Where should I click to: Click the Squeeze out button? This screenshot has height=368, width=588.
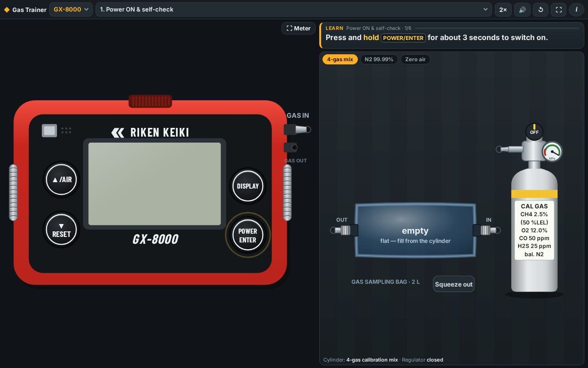click(453, 284)
